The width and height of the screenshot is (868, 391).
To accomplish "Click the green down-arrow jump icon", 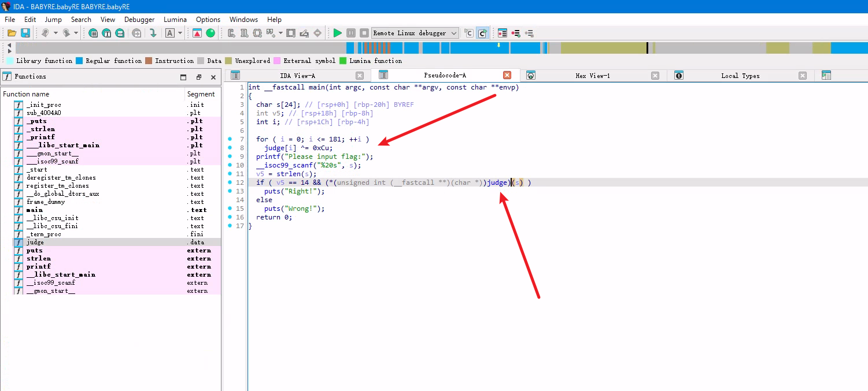I will 153,33.
